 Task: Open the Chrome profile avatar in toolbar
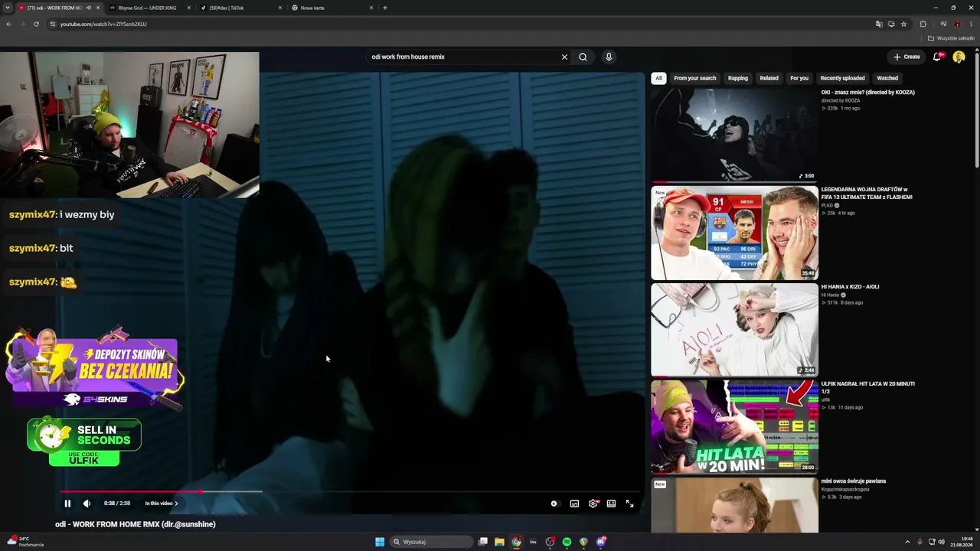(x=956, y=24)
